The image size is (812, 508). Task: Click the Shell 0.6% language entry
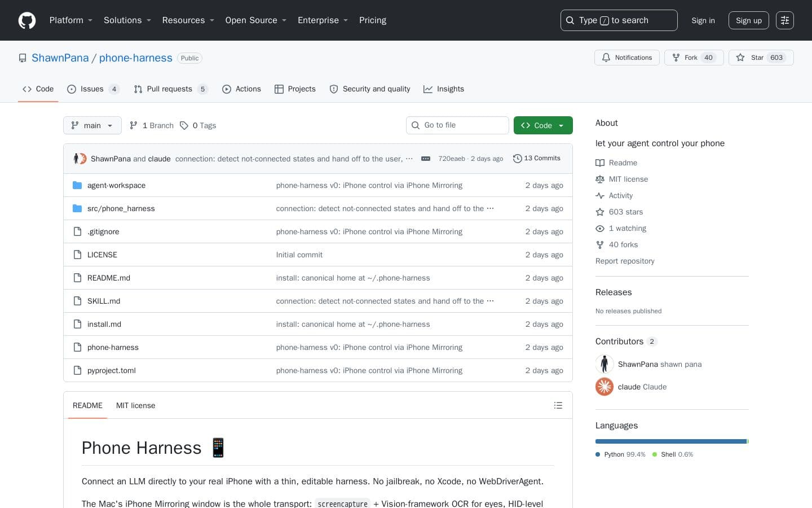click(x=673, y=454)
